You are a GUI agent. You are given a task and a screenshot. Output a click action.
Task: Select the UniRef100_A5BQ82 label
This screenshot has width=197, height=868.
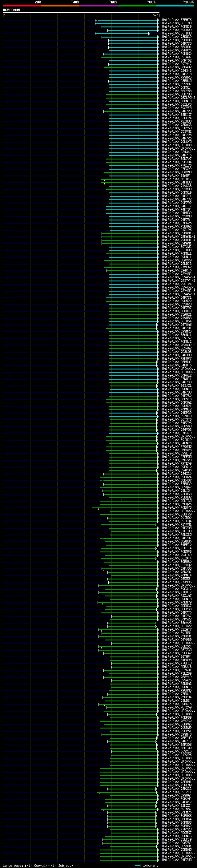[177, 497]
